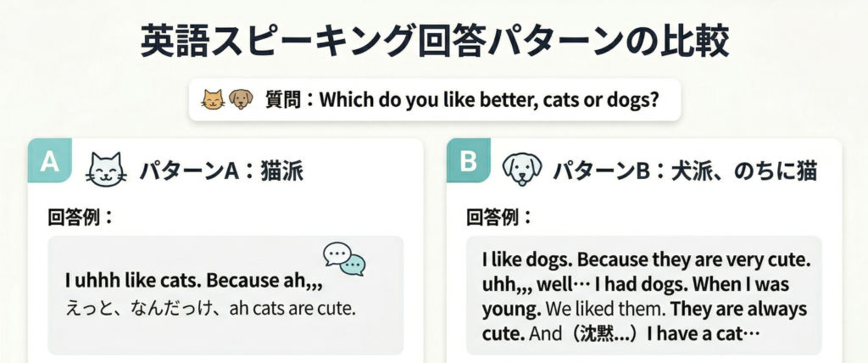Open the パターンA：猫派 heading
Viewport: 868px width, 363px height.
point(215,171)
